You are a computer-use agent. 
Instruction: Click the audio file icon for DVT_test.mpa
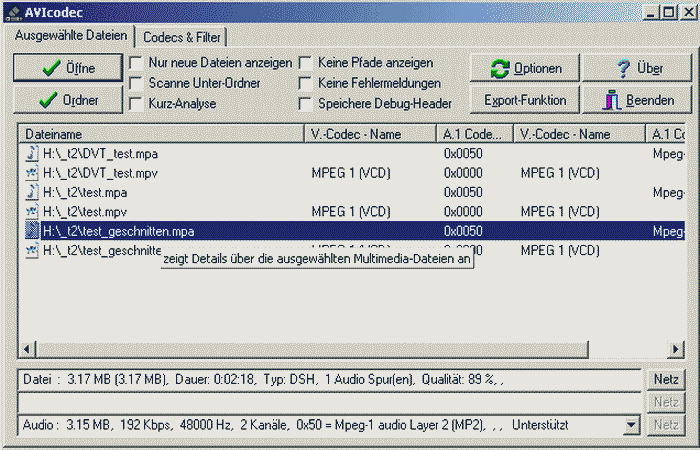[31, 155]
